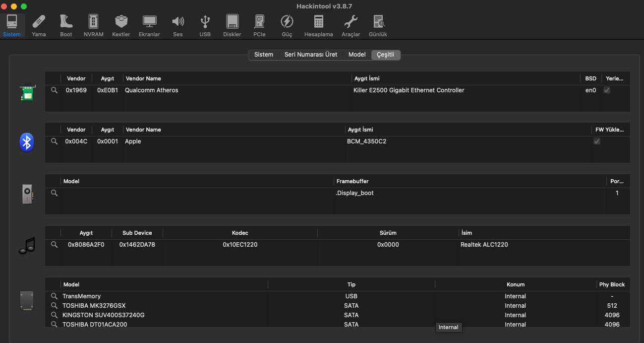Screen dimensions: 644x343
Task: Click the Phy Block column header
Action: 612,284
